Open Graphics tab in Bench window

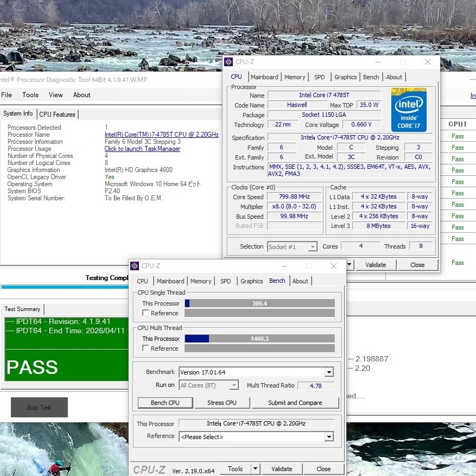252,281
